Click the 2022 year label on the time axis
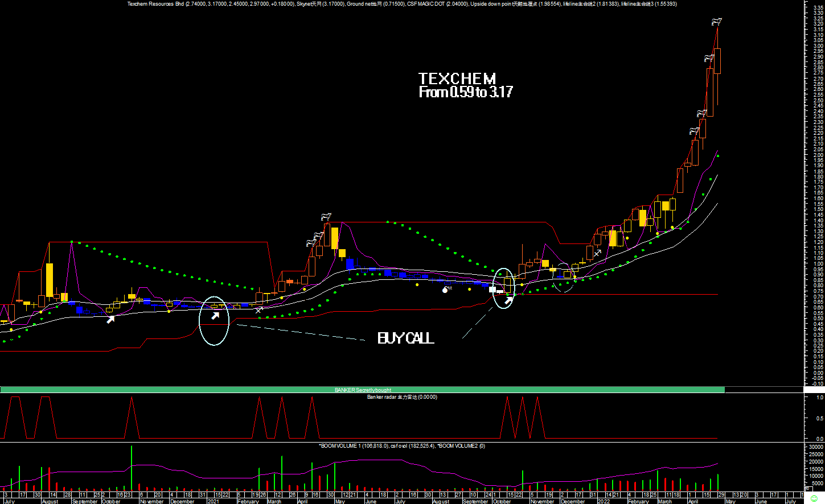This screenshot has width=825, height=504. pos(604,501)
